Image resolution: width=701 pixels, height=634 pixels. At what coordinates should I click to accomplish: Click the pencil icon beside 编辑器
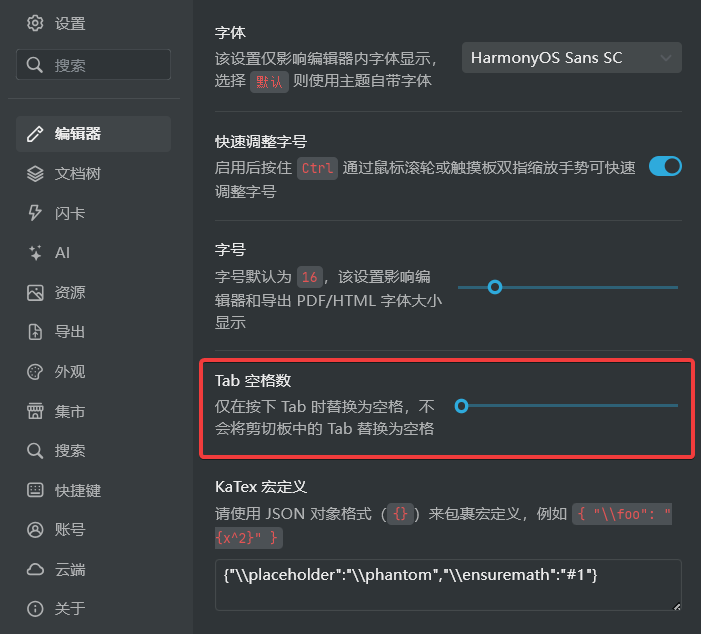pyautogui.click(x=35, y=134)
